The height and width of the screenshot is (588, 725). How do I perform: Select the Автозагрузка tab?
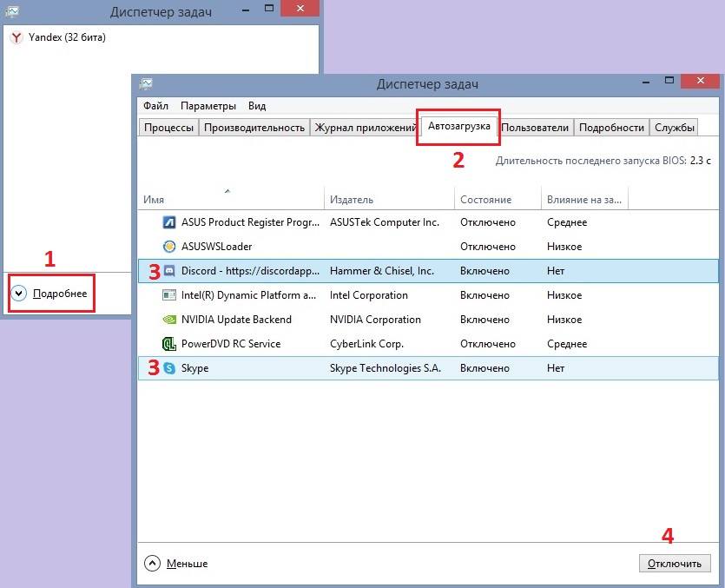point(458,126)
